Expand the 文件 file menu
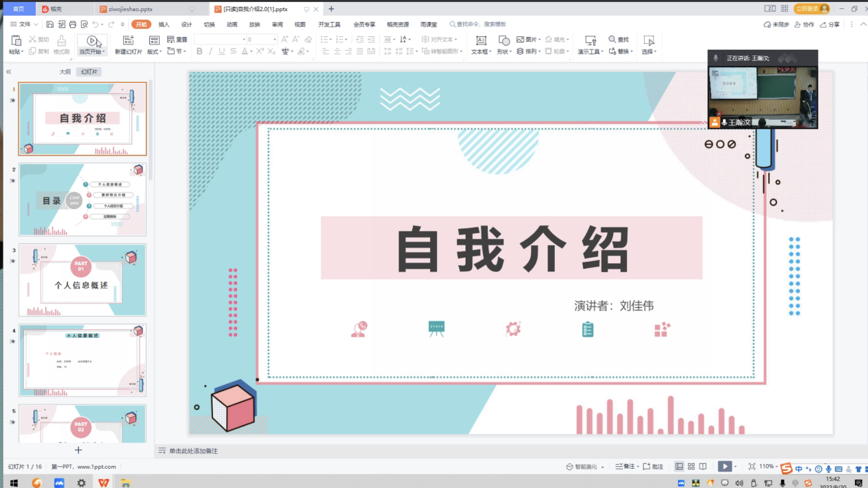The image size is (868, 488). [x=25, y=25]
